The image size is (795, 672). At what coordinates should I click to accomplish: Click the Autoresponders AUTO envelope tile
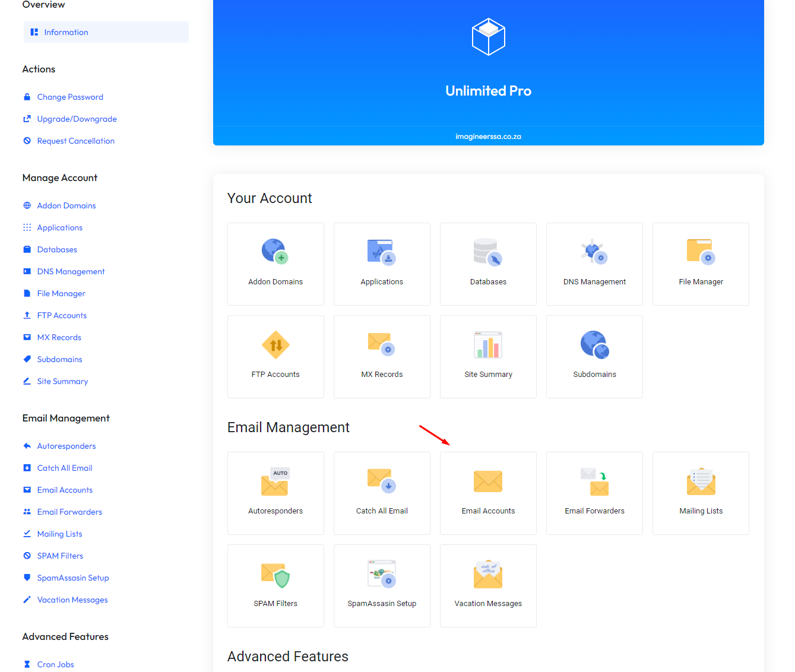[x=275, y=492]
